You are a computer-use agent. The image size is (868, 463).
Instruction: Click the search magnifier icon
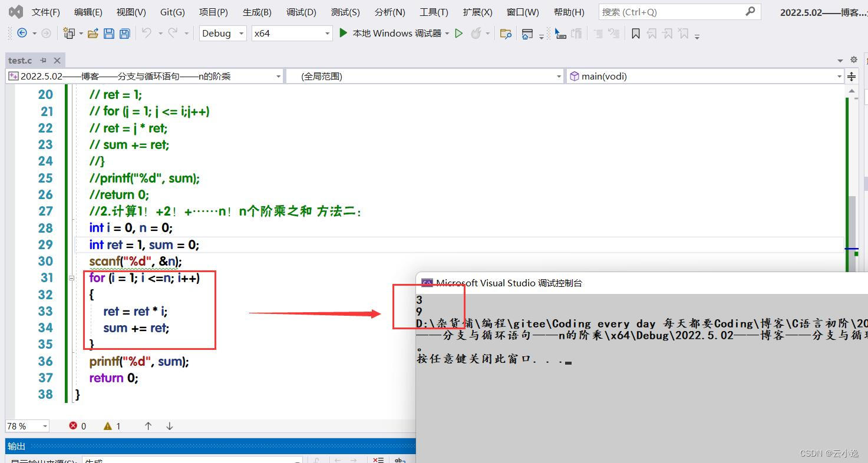(750, 11)
